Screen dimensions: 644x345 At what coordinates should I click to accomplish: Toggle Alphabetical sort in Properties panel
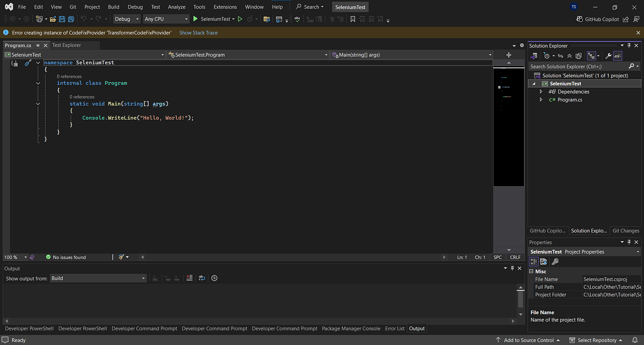coord(543,261)
